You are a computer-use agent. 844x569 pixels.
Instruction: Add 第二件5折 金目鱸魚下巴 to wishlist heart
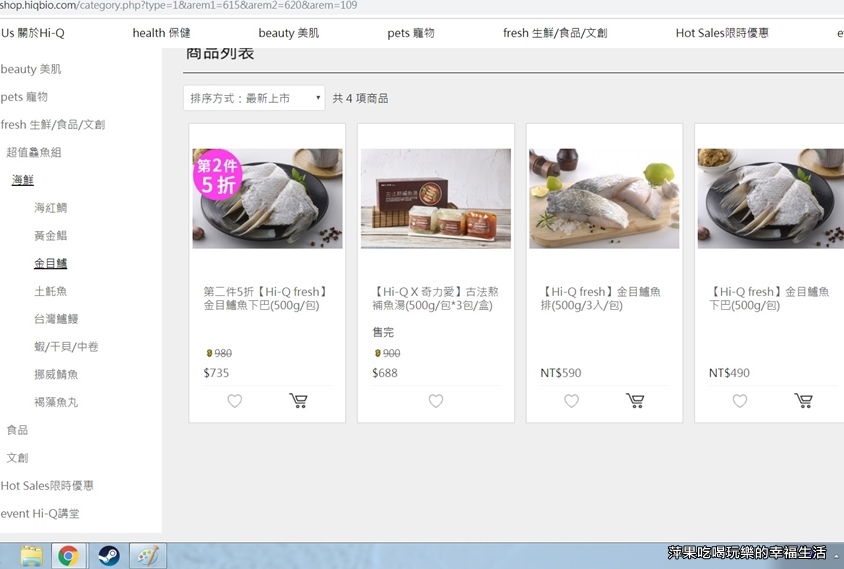tap(235, 401)
